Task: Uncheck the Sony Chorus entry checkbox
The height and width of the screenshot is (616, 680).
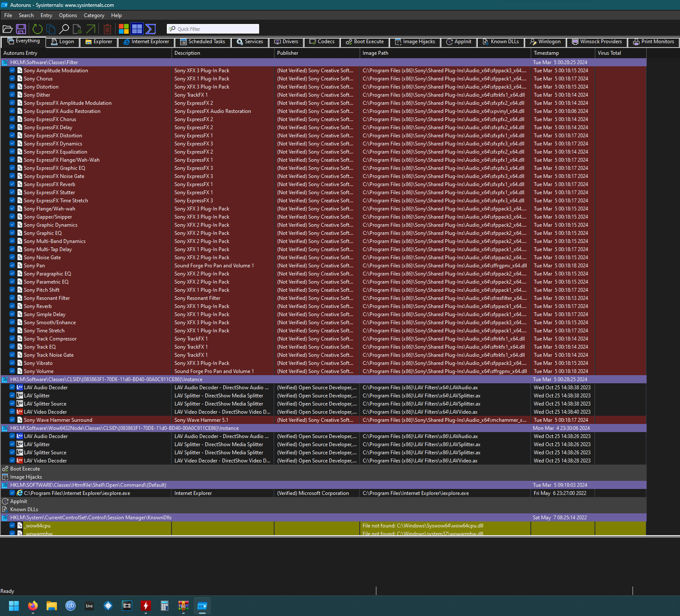Action: click(x=12, y=79)
